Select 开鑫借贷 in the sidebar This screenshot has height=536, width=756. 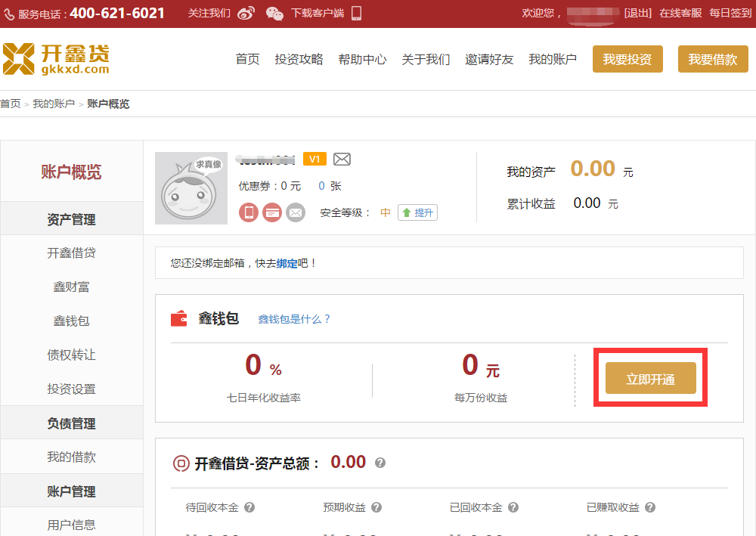[x=71, y=253]
